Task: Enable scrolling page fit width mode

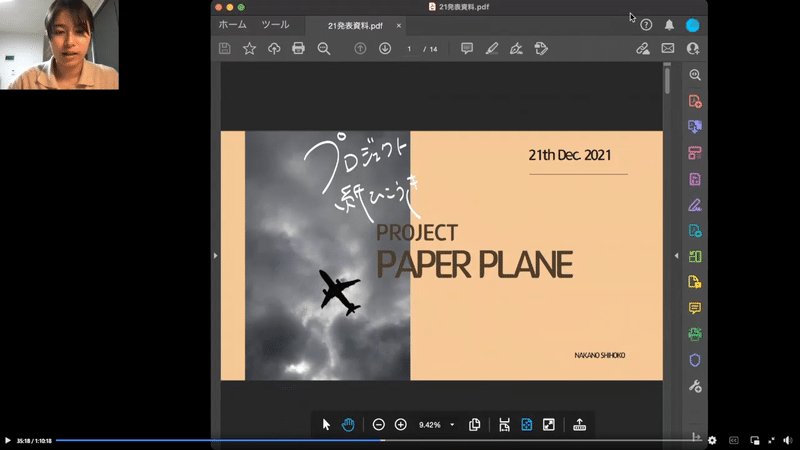Action: (x=505, y=424)
